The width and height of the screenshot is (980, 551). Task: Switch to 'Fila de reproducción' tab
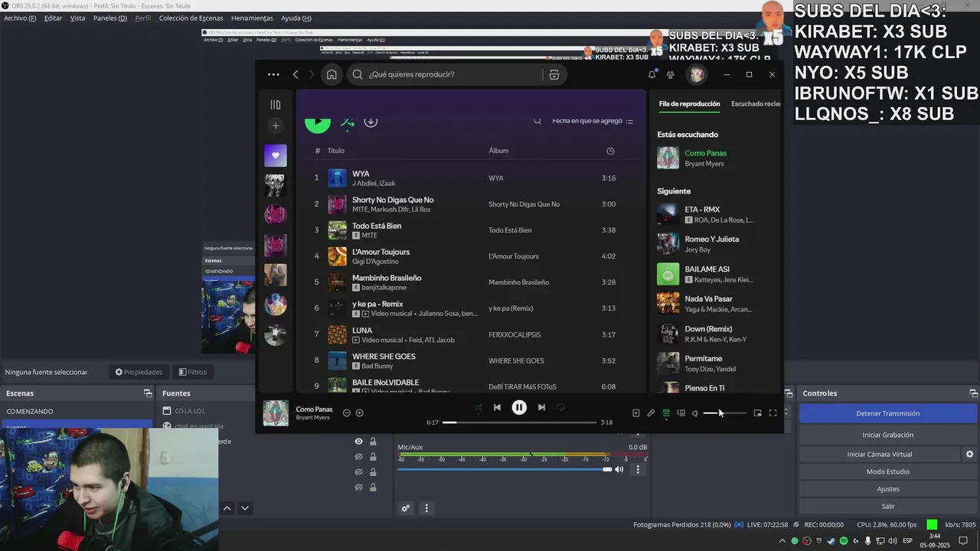(689, 104)
